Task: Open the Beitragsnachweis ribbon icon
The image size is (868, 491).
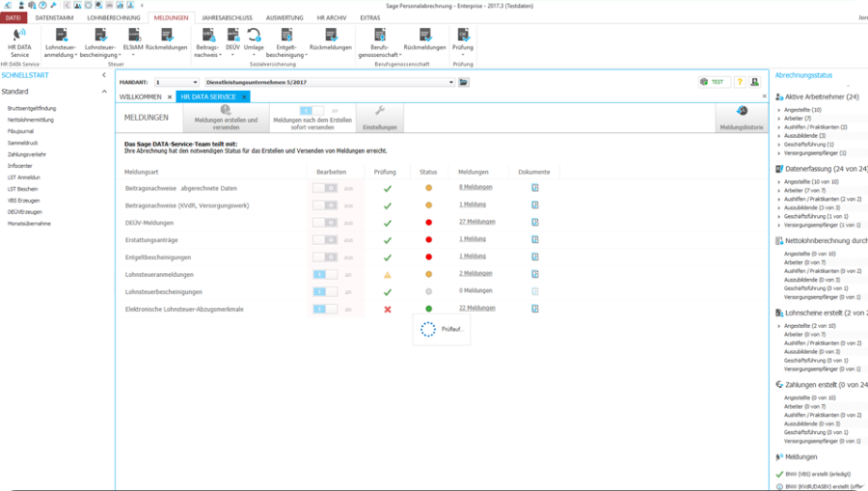Action: (207, 43)
